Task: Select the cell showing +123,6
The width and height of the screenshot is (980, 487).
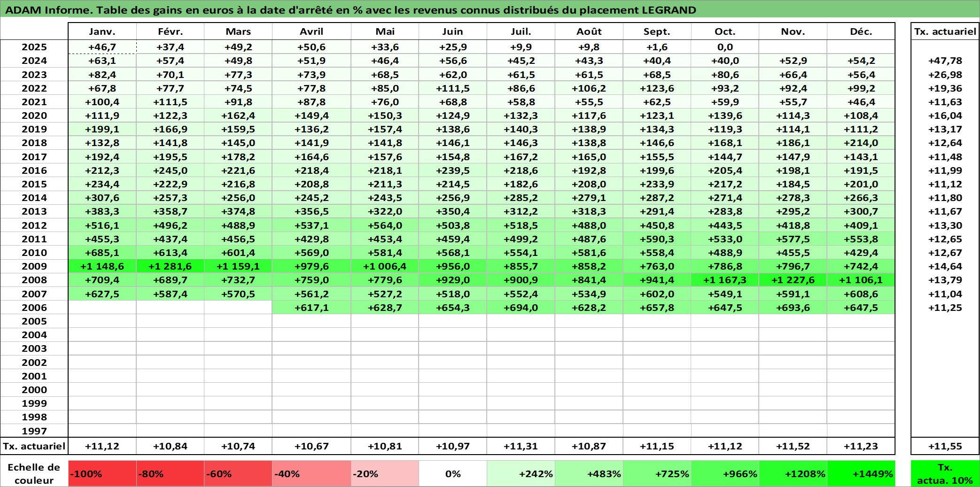Action: pyautogui.click(x=657, y=88)
